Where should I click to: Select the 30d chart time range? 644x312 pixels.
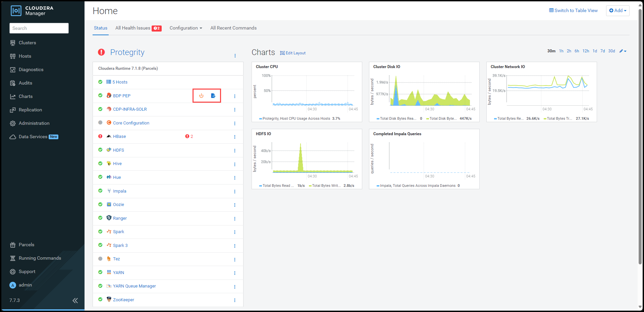pyautogui.click(x=611, y=51)
